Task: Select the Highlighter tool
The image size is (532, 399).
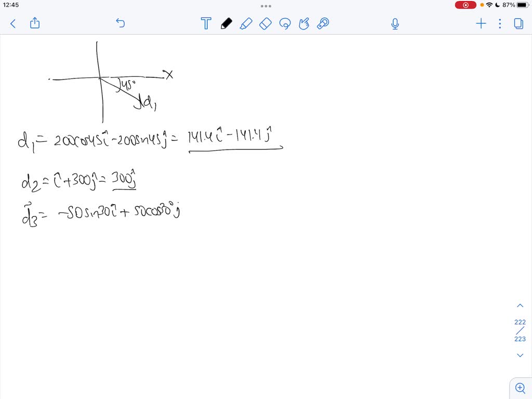Action: [246, 23]
